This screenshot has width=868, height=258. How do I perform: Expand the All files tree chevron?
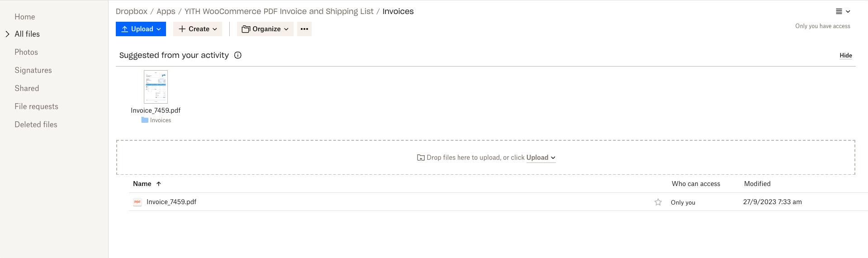tap(7, 34)
